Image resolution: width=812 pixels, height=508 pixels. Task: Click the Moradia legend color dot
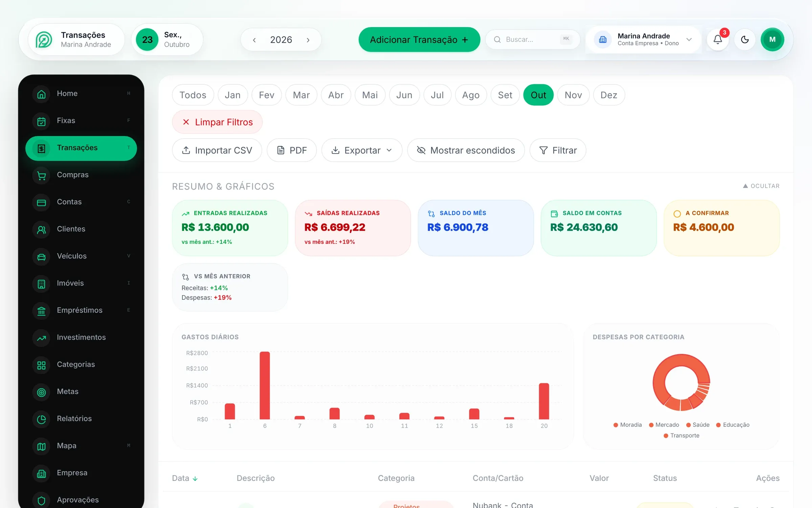(616, 425)
